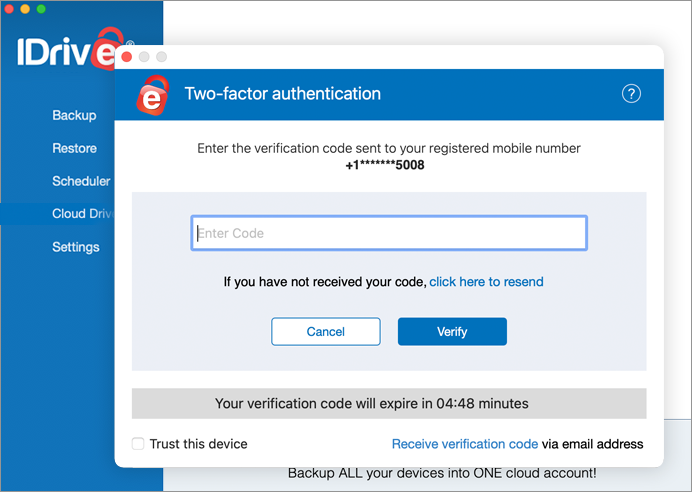Go to Settings in the sidebar
Viewport: 692px width, 492px height.
coord(75,247)
